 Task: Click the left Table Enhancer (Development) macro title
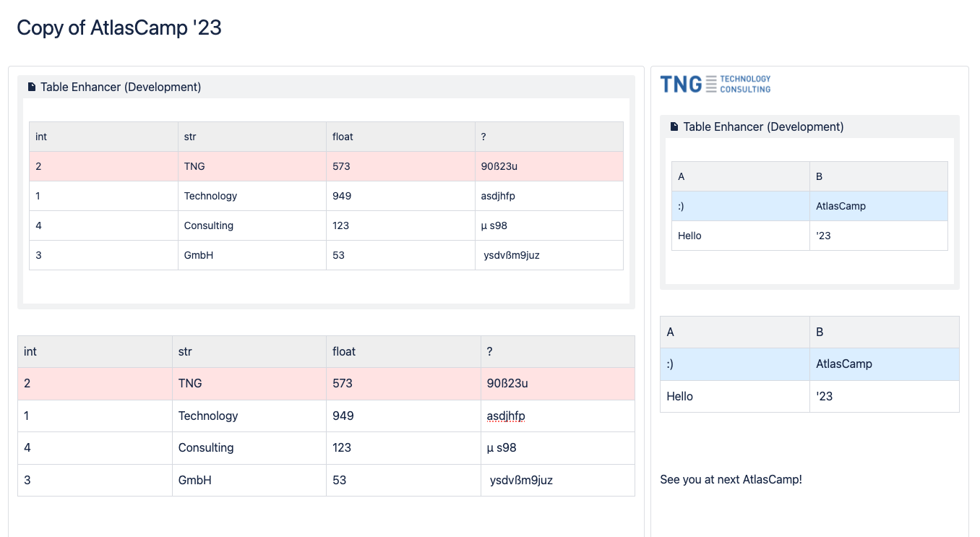click(x=121, y=87)
